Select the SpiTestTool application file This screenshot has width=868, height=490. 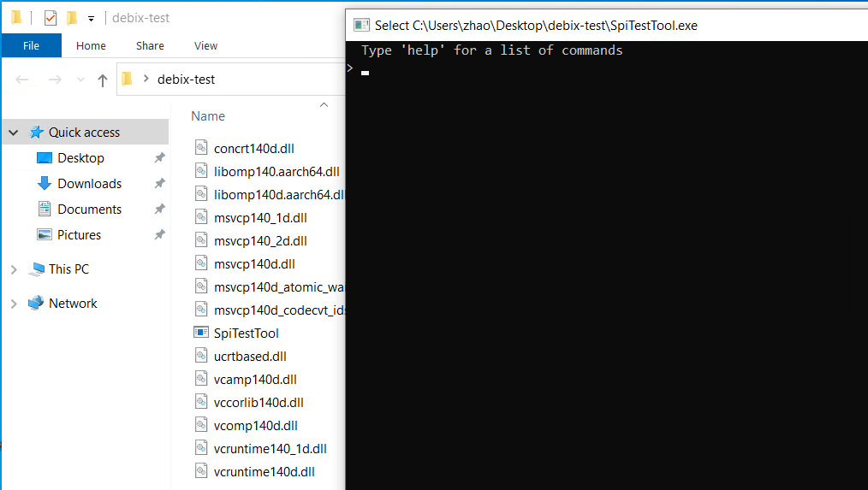click(247, 334)
